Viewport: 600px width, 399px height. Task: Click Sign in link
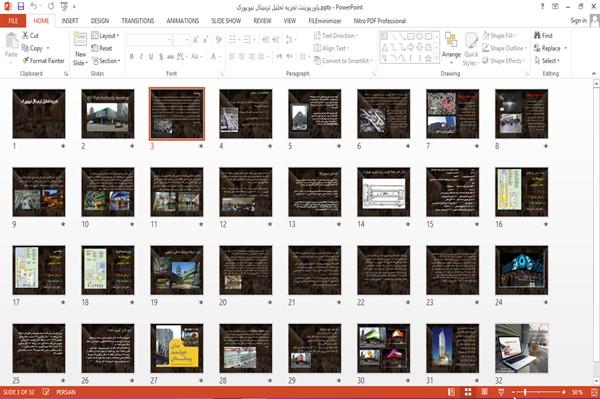click(x=578, y=20)
